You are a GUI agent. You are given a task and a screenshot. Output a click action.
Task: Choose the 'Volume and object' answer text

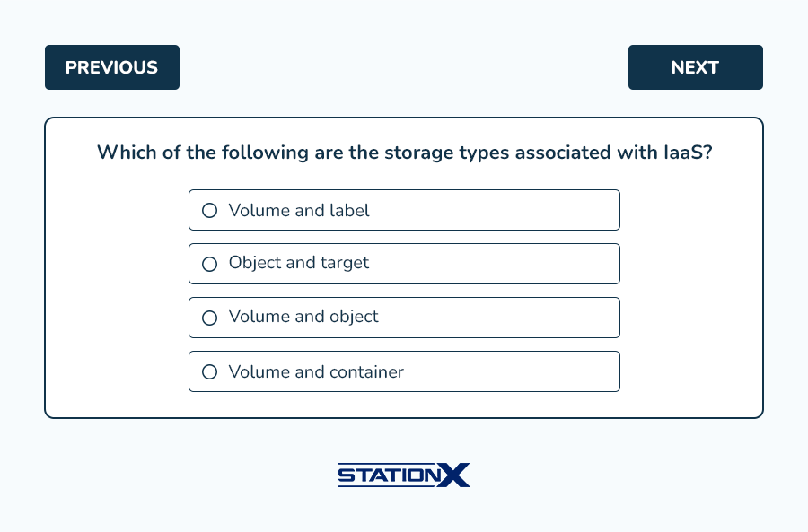point(303,317)
